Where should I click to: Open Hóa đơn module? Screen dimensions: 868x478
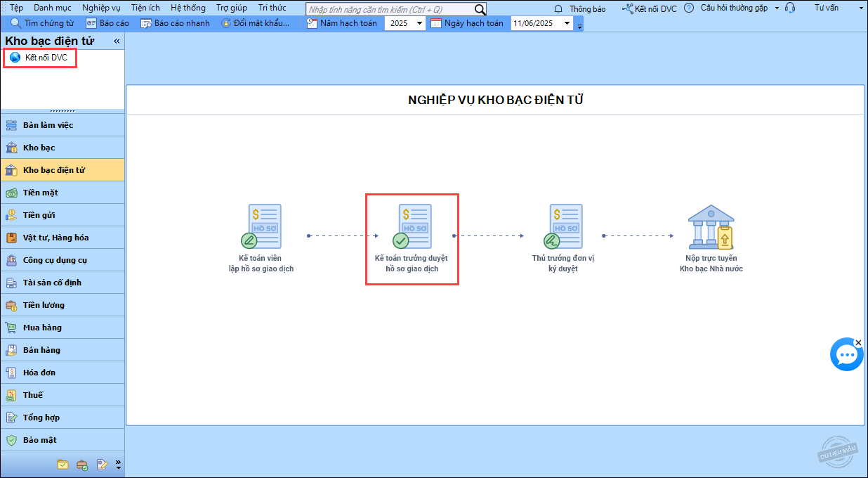[x=63, y=373]
